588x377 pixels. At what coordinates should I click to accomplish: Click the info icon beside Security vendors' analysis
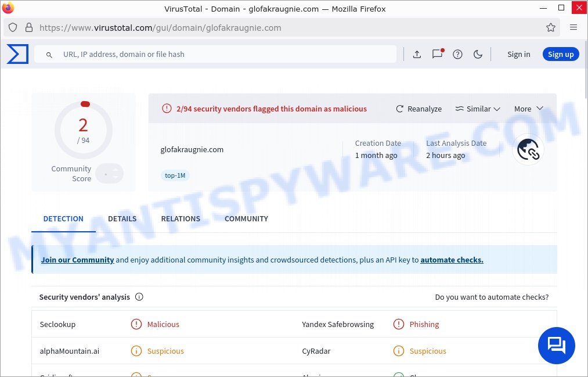click(139, 297)
